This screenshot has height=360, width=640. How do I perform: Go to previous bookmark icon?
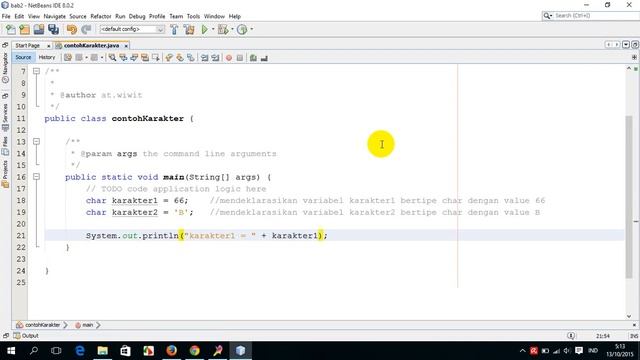pyautogui.click(x=169, y=58)
